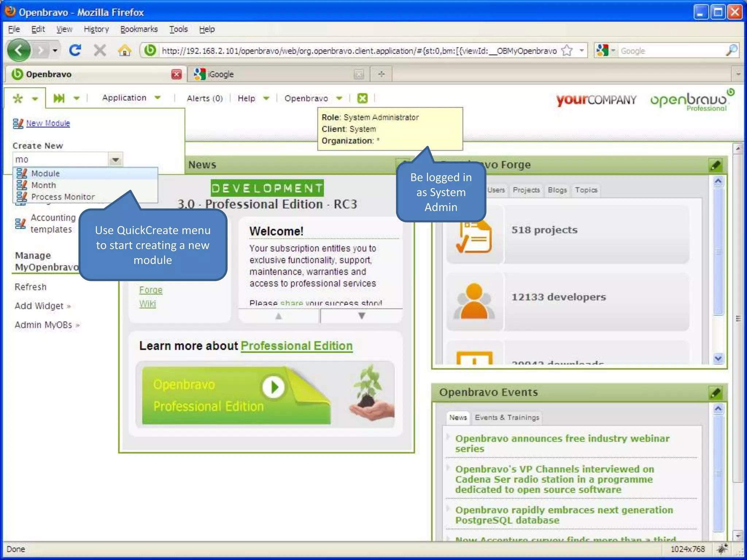Open the New Module link
747x560 pixels.
click(48, 123)
